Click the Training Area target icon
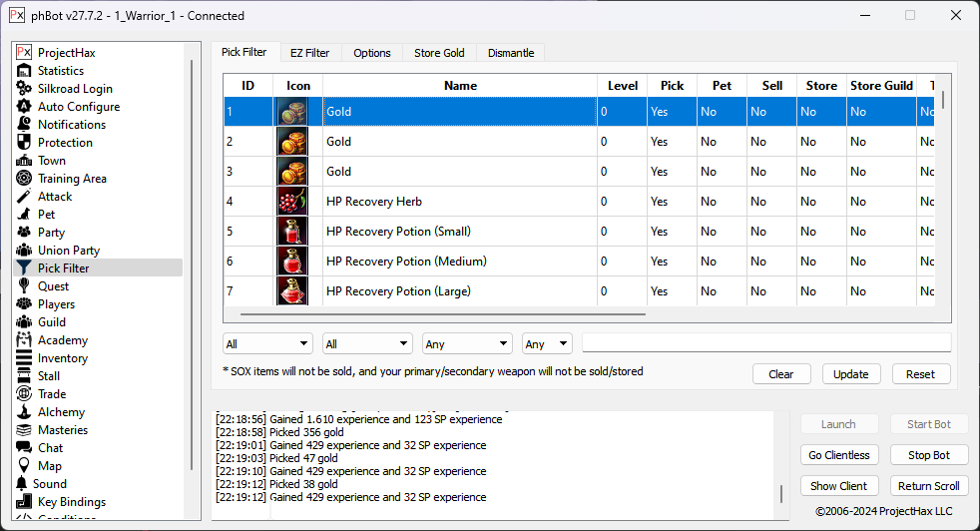This screenshot has height=531, width=980. (x=25, y=179)
